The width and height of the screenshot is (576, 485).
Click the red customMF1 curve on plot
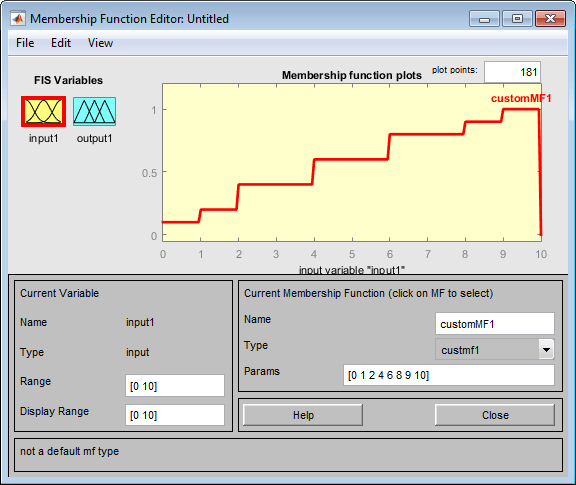tap(351, 159)
